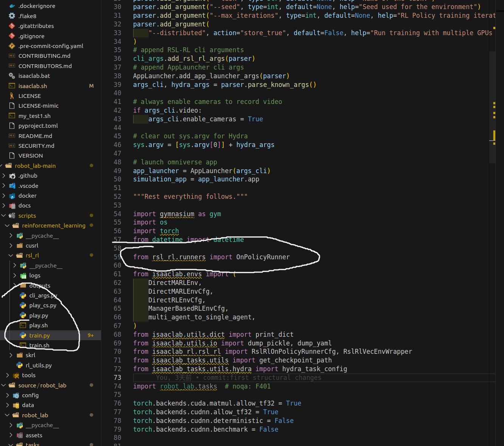Click the git blame annotation on line 73

coord(239,378)
